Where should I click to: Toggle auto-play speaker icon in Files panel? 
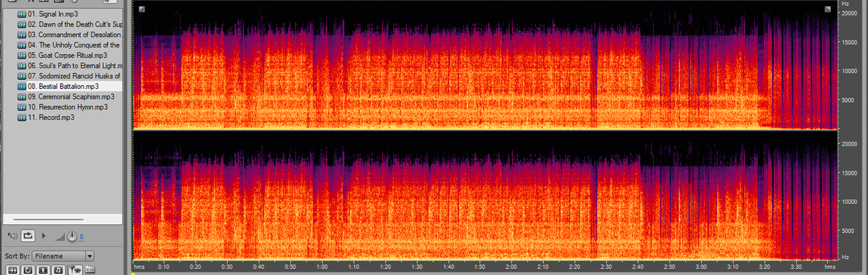tap(12, 236)
